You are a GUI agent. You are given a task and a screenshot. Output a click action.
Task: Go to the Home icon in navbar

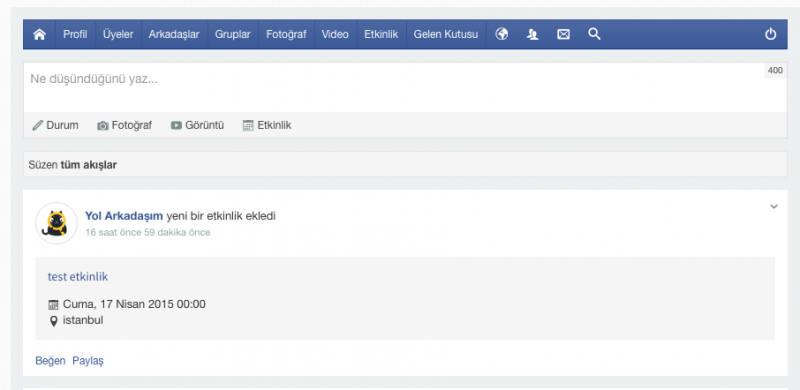click(x=39, y=34)
